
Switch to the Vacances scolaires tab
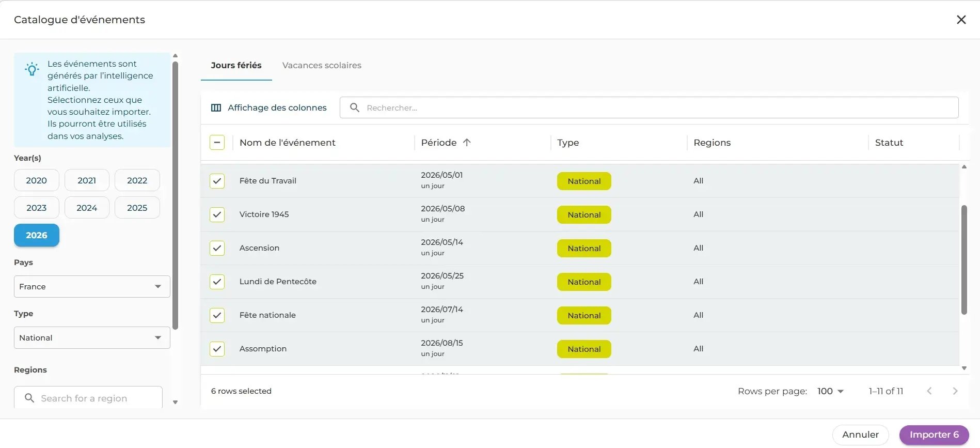[x=322, y=66]
